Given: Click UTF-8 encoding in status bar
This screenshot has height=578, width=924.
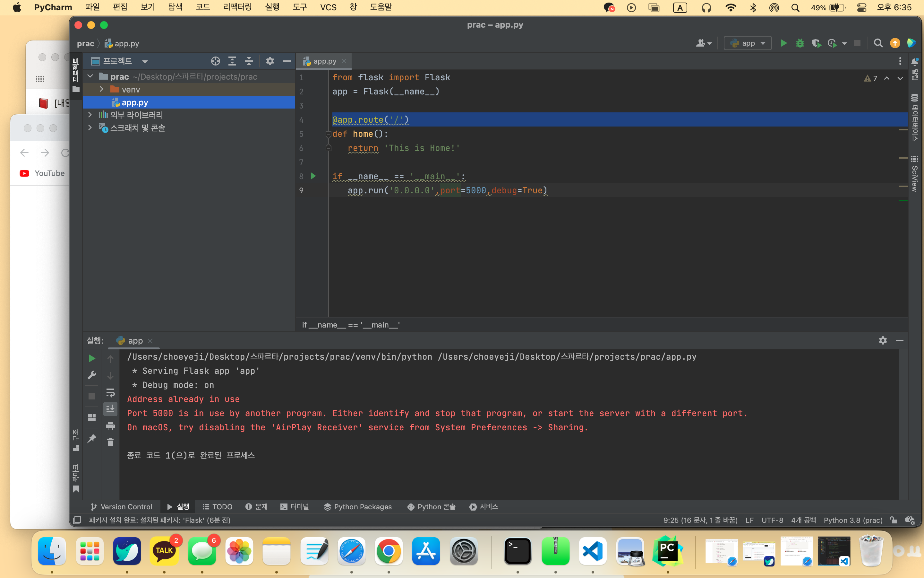Looking at the screenshot, I should click(x=772, y=520).
